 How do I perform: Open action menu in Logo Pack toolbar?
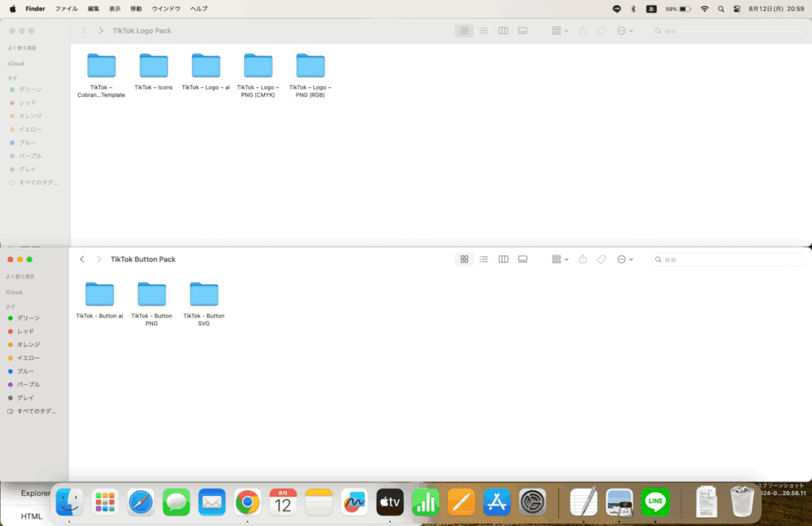click(625, 31)
